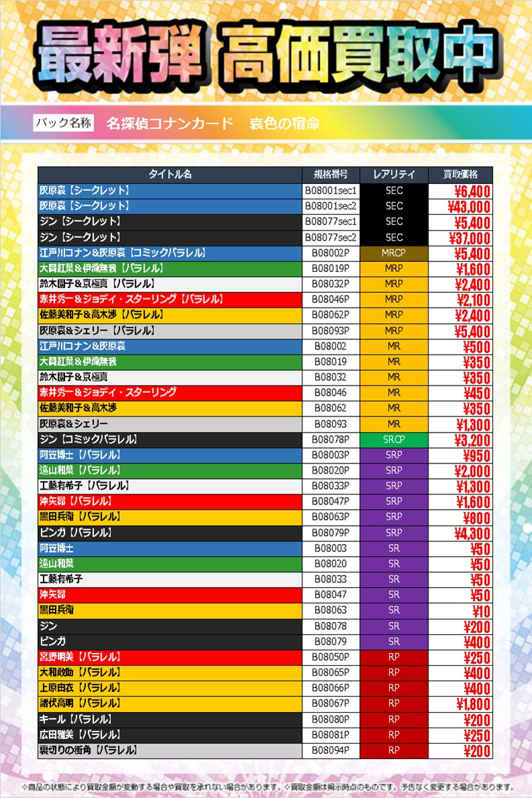Select the レアリティ column header
Viewport: 532px width, 798px height.
pyautogui.click(x=394, y=175)
